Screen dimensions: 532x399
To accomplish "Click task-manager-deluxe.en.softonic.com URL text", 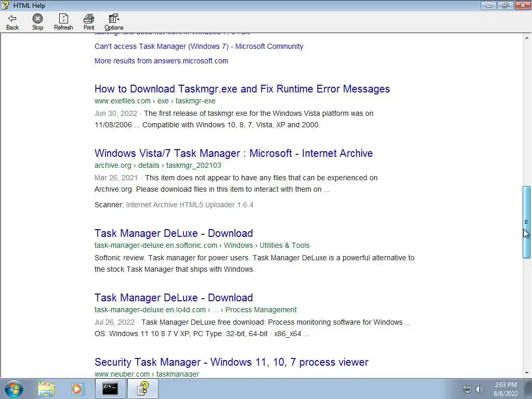I will click(156, 245).
